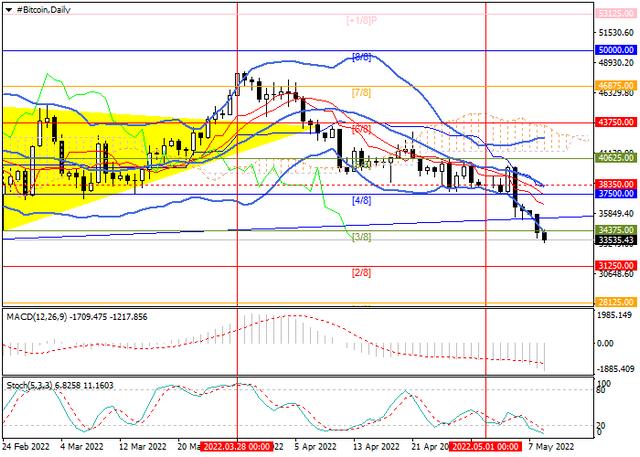The height and width of the screenshot is (457, 640).
Task: Click the 31250.00 red price label
Action: 616,266
